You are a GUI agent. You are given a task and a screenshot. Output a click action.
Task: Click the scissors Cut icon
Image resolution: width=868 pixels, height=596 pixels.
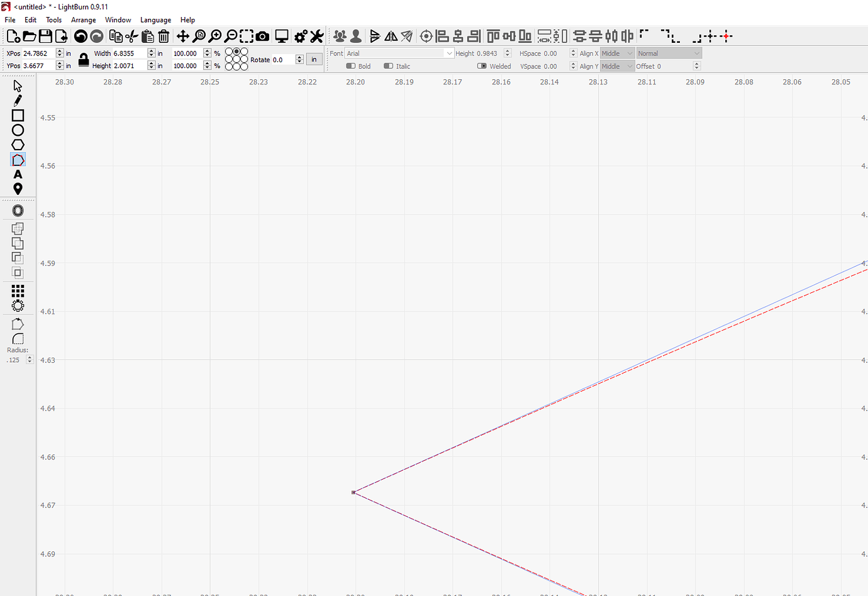click(131, 36)
